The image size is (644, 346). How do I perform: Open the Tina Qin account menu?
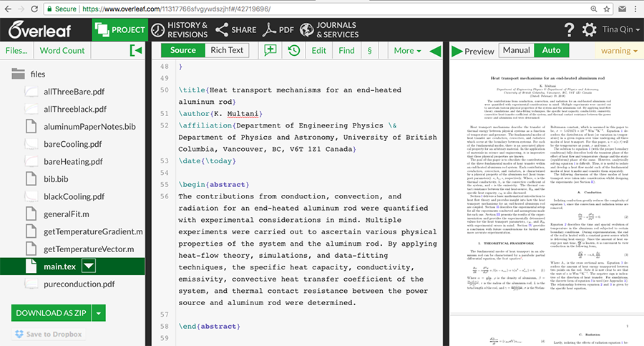pyautogui.click(x=620, y=29)
